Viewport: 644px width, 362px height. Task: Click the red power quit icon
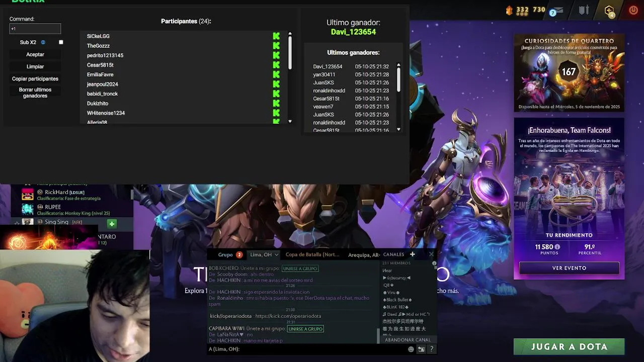coord(633,10)
